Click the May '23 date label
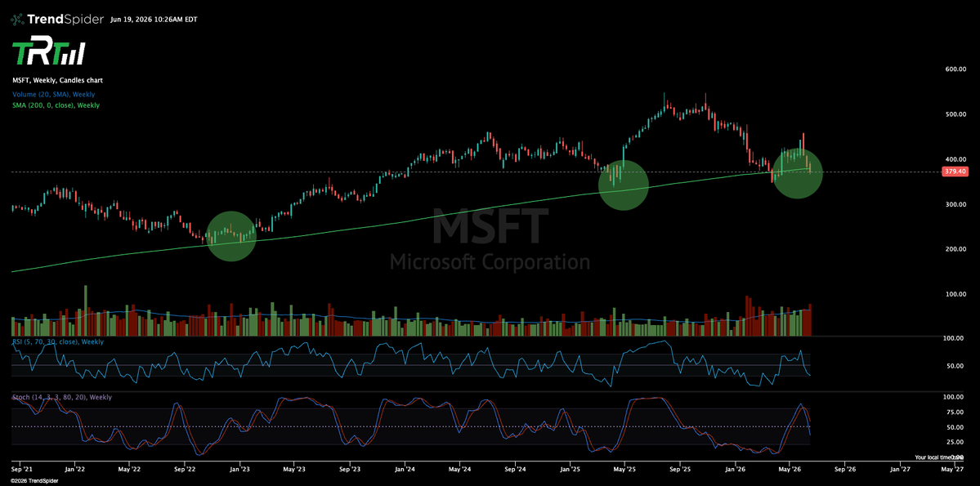Image resolution: width=980 pixels, height=486 pixels. 293,468
